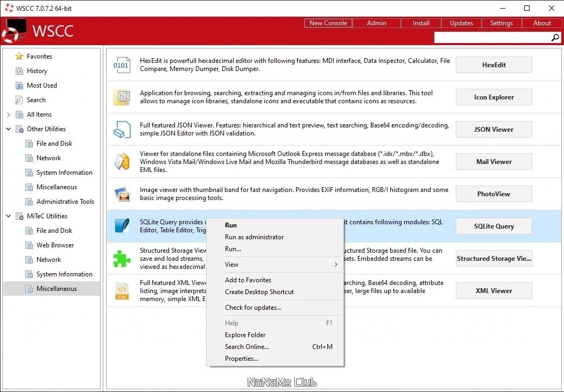Select File and Disk under MiTeC Utilities

52,231
